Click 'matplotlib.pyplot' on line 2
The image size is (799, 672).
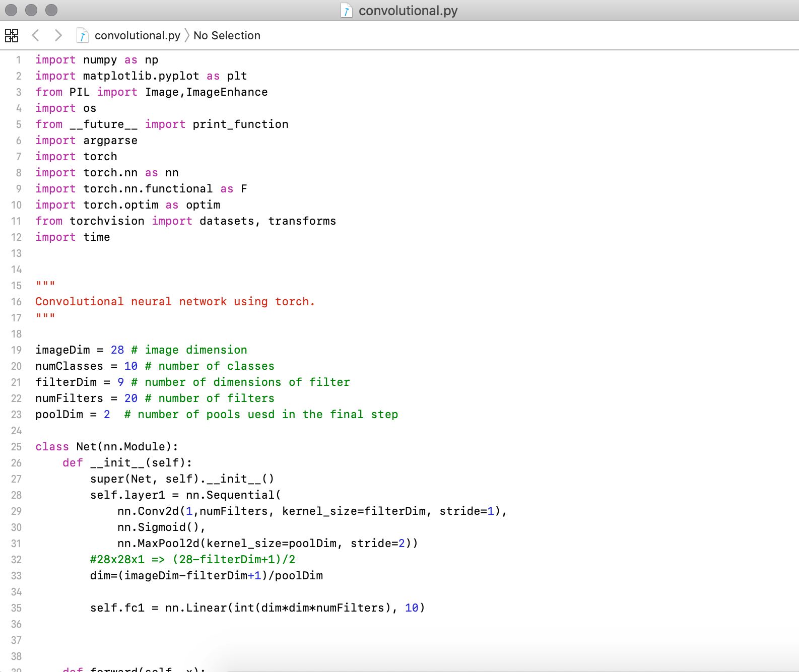click(x=141, y=76)
